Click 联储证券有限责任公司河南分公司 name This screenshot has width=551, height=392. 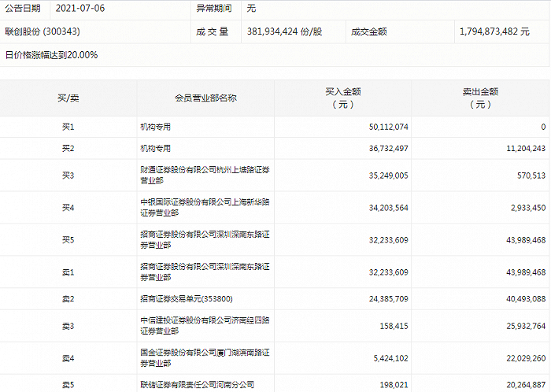(197, 385)
